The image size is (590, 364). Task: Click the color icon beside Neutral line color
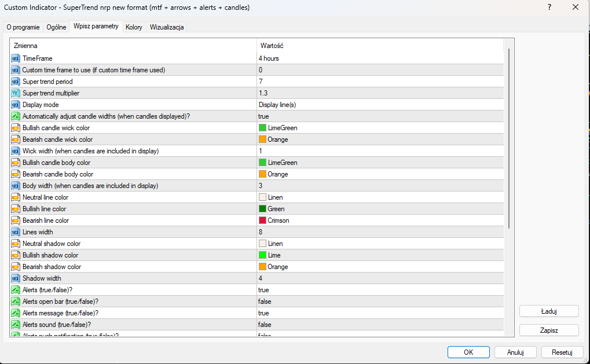coord(16,197)
